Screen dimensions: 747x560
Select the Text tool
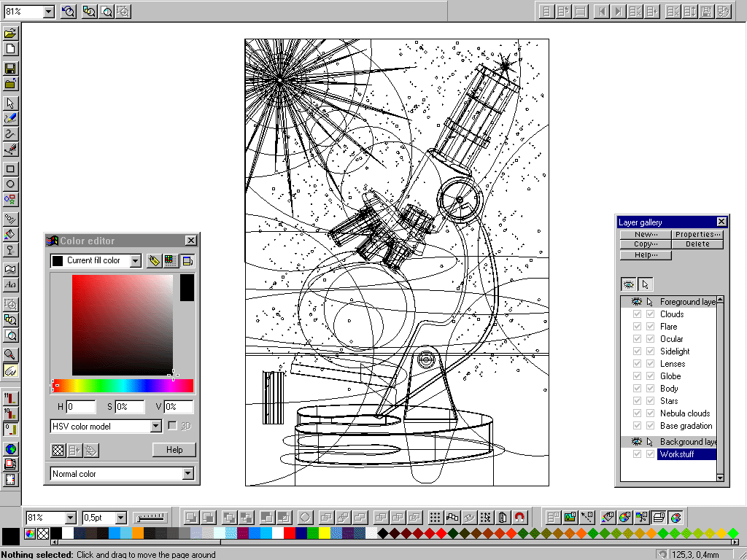click(9, 284)
